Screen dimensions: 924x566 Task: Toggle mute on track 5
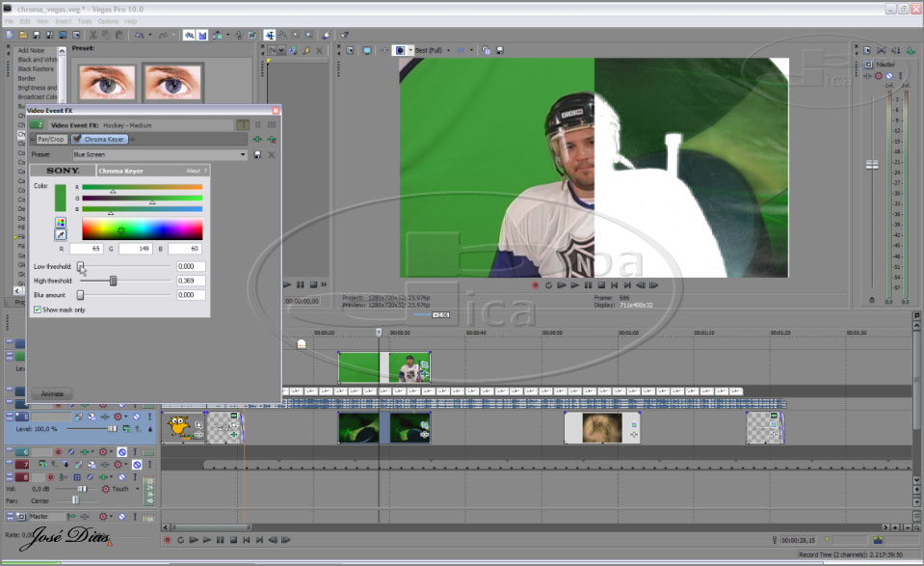(x=136, y=417)
